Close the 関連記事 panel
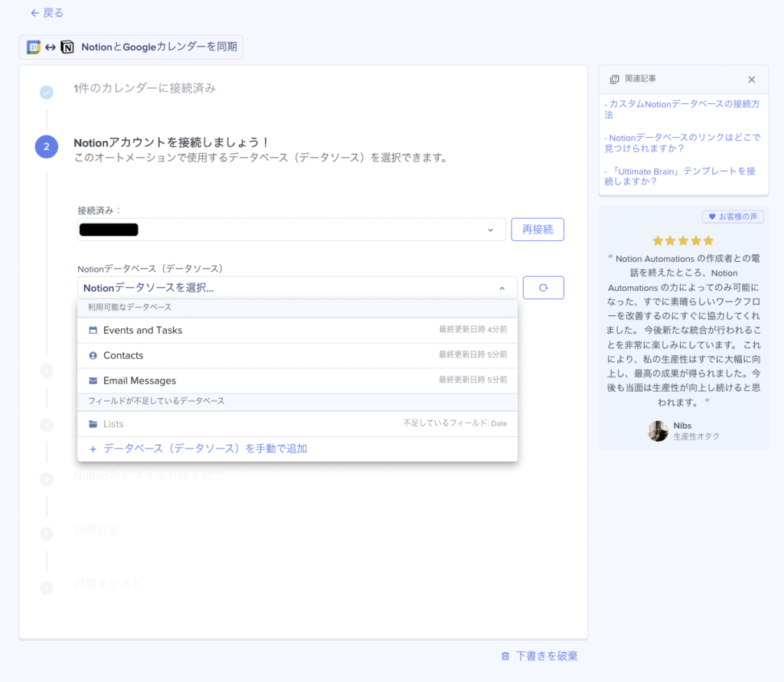This screenshot has width=784, height=682. [x=753, y=79]
